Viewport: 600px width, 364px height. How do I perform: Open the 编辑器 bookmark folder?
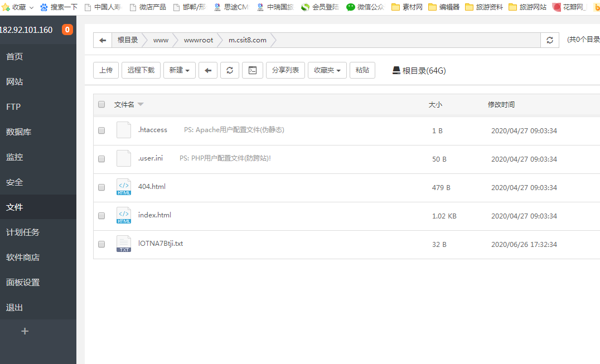click(x=444, y=7)
